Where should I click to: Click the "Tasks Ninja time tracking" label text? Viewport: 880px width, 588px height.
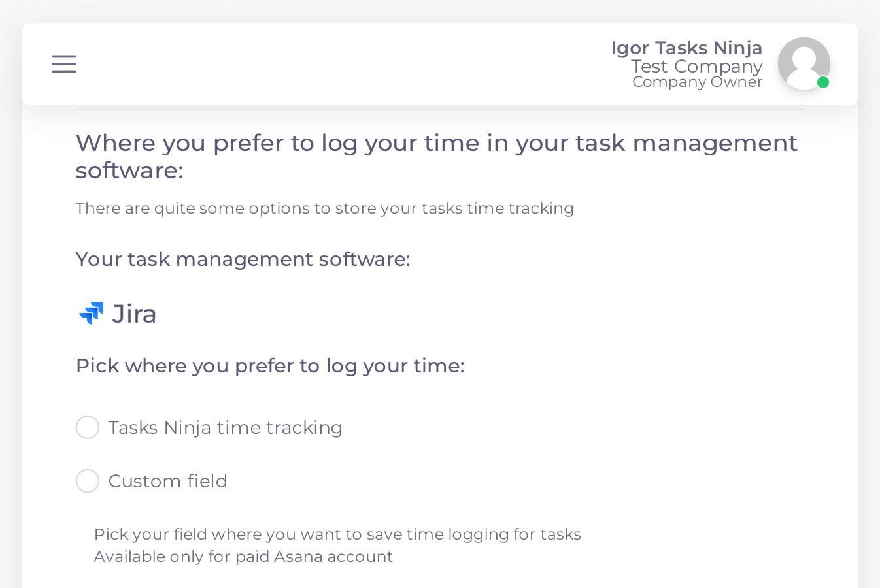pos(225,427)
